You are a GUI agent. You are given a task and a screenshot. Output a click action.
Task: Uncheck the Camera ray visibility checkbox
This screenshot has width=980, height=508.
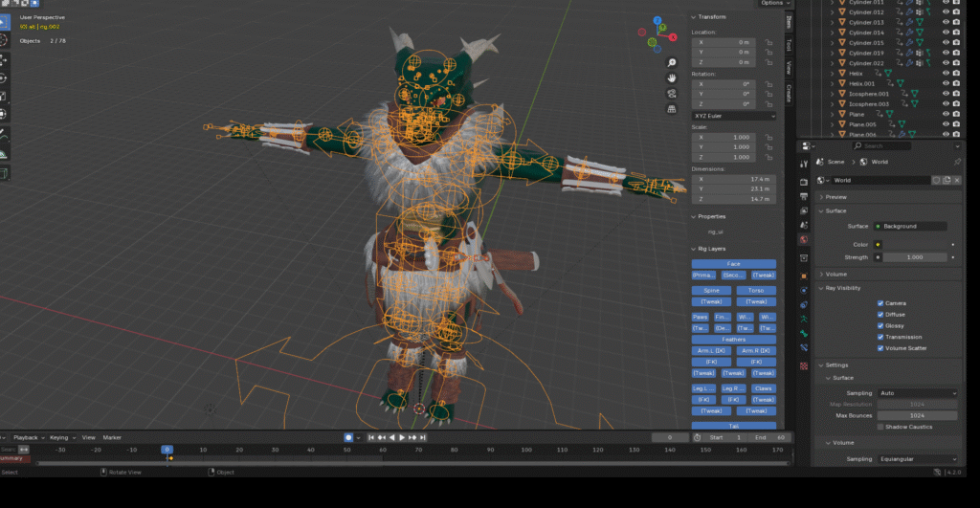pos(880,303)
